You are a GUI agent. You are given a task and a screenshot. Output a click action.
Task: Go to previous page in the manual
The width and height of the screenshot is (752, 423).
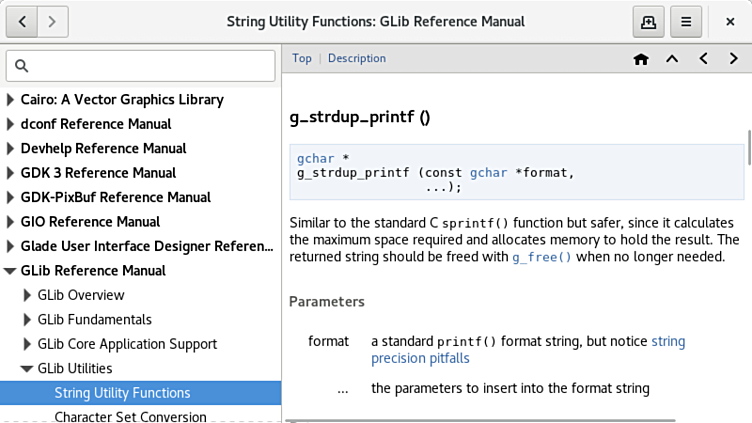704,59
